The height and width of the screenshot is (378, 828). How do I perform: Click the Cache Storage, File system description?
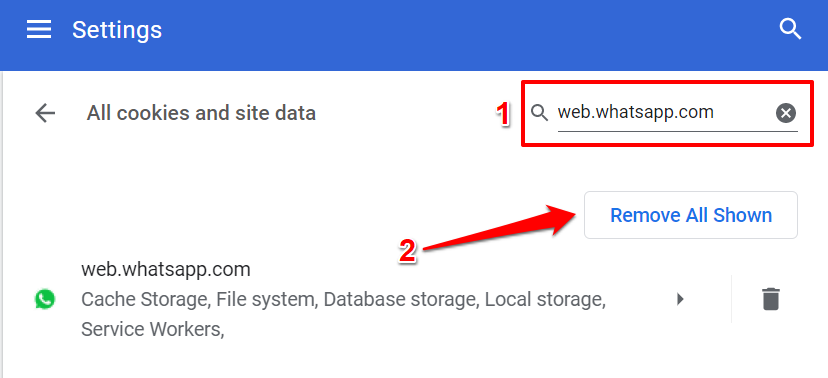click(x=343, y=300)
